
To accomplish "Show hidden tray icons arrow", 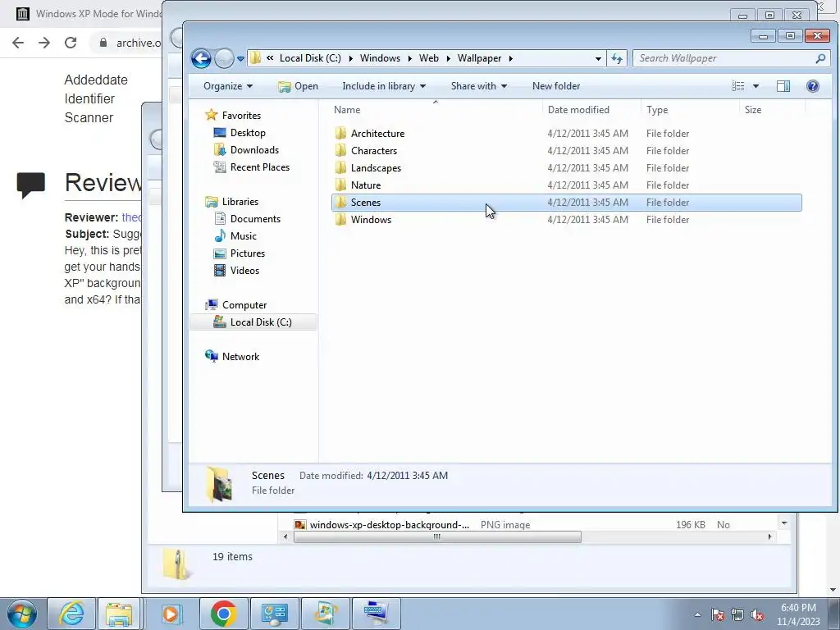I will [x=697, y=615].
